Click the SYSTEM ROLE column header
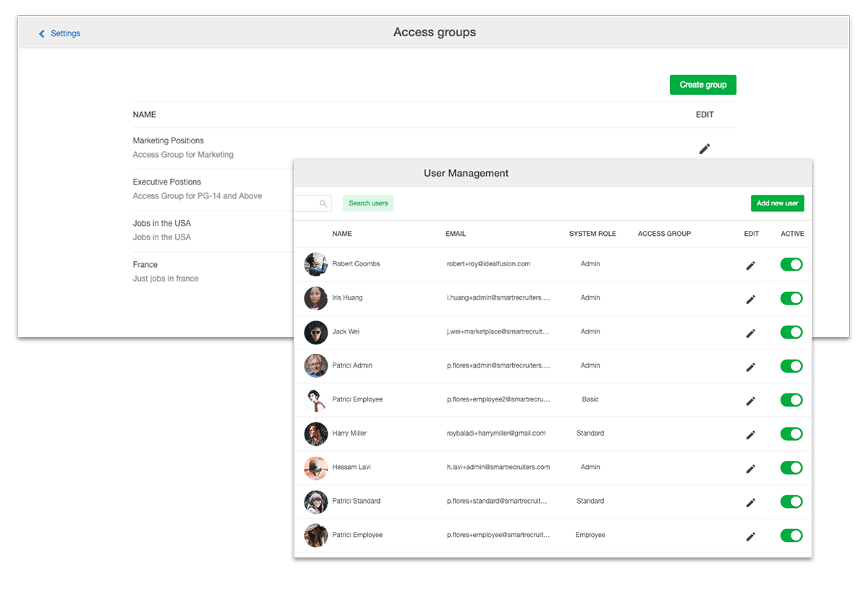The height and width of the screenshot is (597, 868). point(592,234)
